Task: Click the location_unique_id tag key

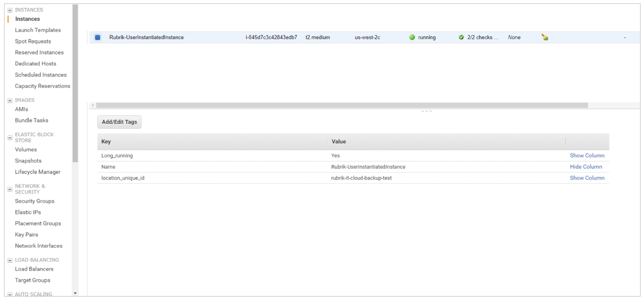Action: pyautogui.click(x=123, y=178)
